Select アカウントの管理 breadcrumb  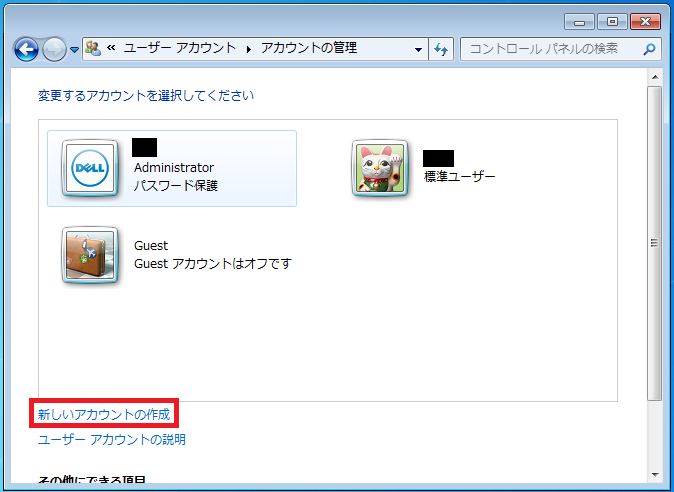(x=309, y=48)
